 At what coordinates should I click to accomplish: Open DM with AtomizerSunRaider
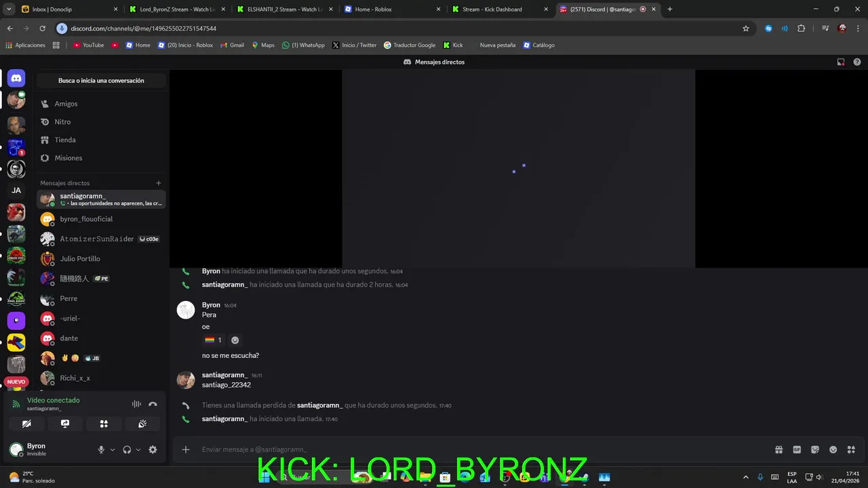pos(101,239)
